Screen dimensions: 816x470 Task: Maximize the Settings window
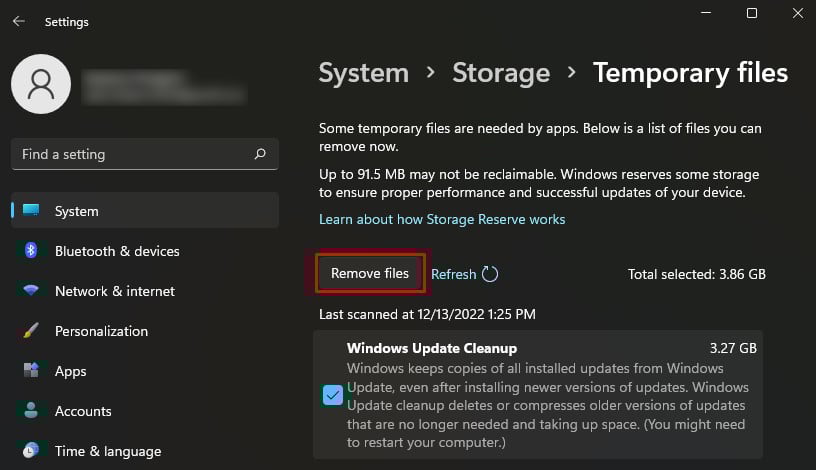pos(752,14)
